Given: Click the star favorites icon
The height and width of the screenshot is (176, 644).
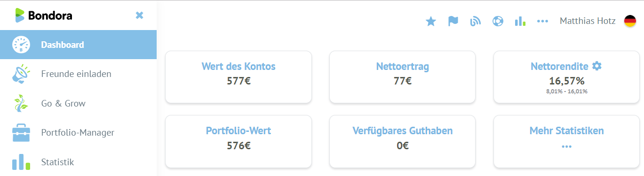Looking at the screenshot, I should tap(430, 21).
